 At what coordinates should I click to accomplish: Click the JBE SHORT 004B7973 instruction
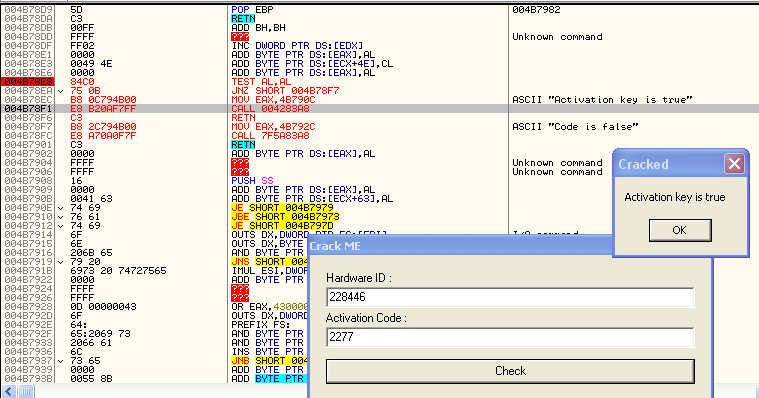tap(286, 217)
